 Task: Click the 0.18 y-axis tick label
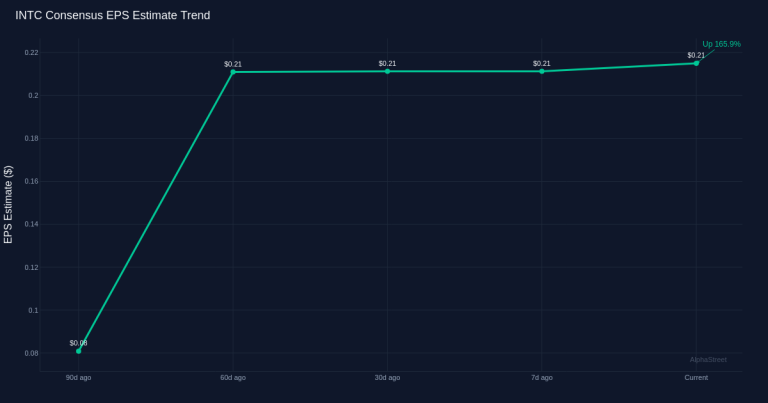click(x=31, y=139)
